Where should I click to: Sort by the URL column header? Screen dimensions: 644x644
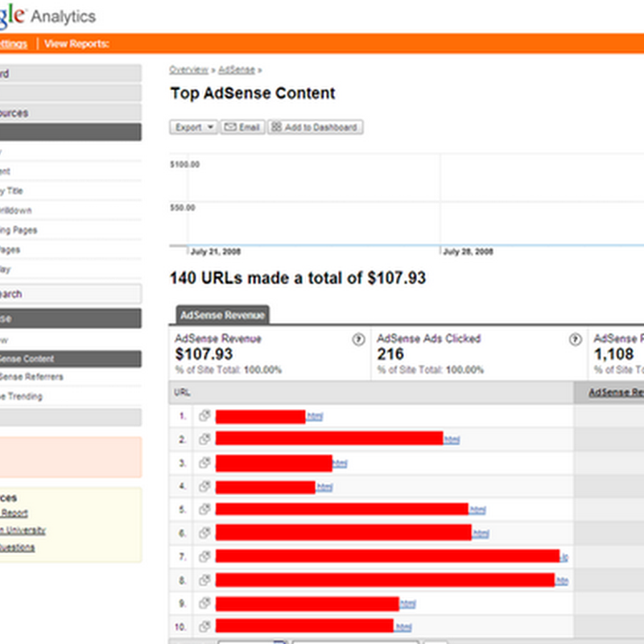coord(182,393)
